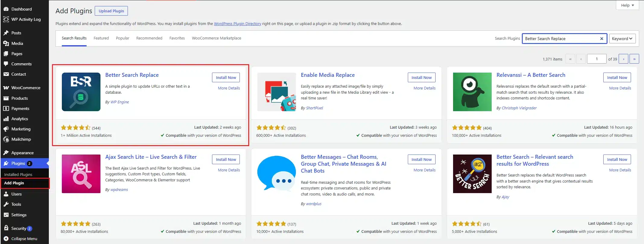Switch to the Popular tab
This screenshot has height=244, width=644.
[122, 38]
